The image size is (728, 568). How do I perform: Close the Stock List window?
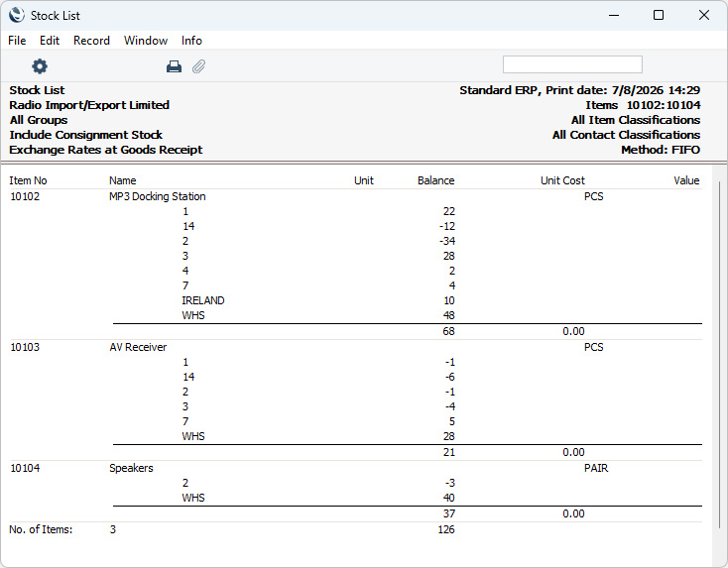coord(704,15)
